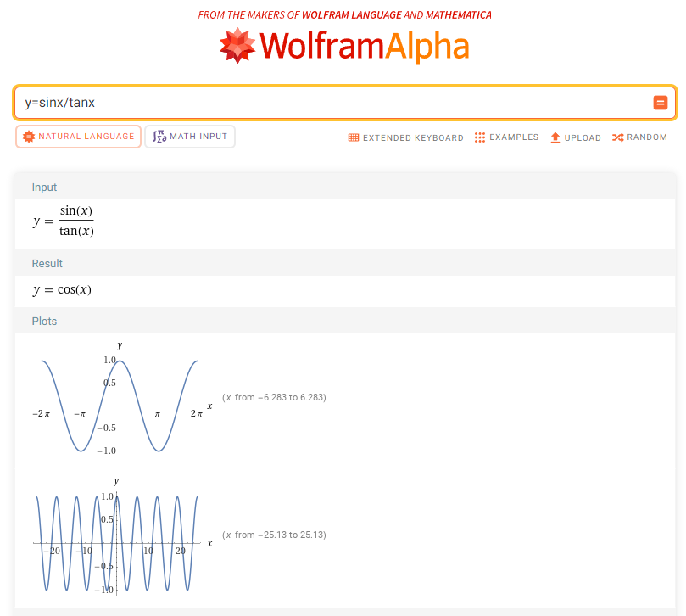Click the math input integral icon
This screenshot has width=686, height=616.
[x=159, y=137]
